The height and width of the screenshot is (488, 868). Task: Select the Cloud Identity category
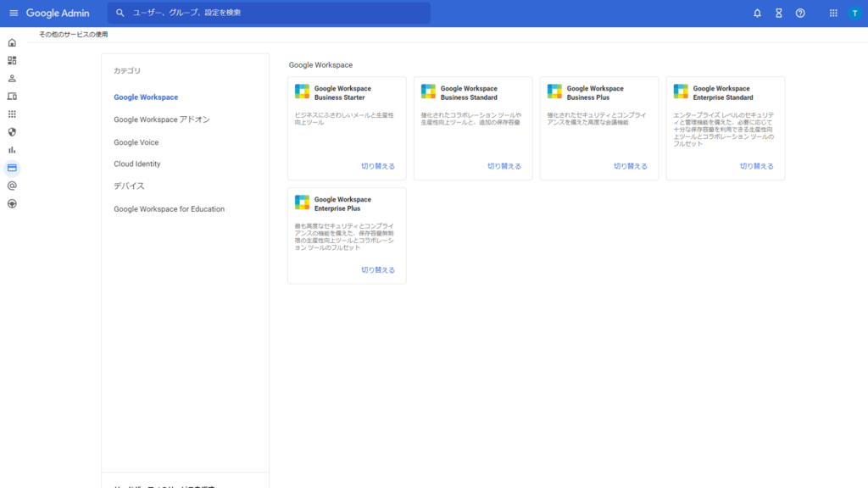coord(137,164)
